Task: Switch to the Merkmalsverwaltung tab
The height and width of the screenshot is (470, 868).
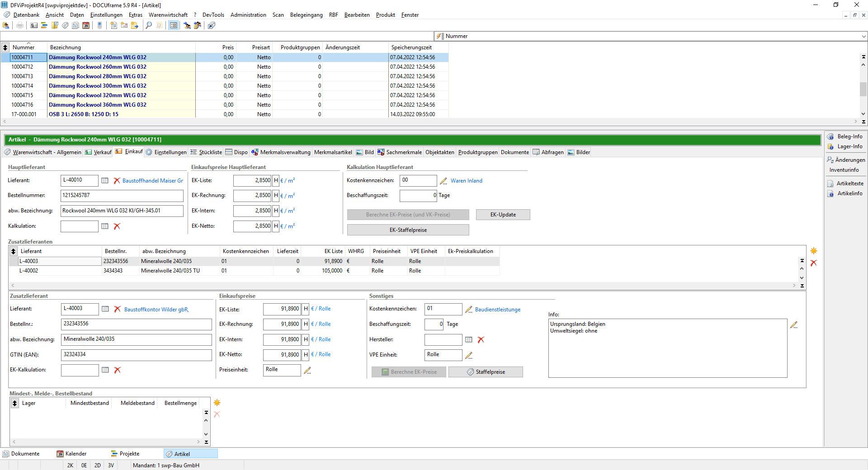Action: point(281,152)
